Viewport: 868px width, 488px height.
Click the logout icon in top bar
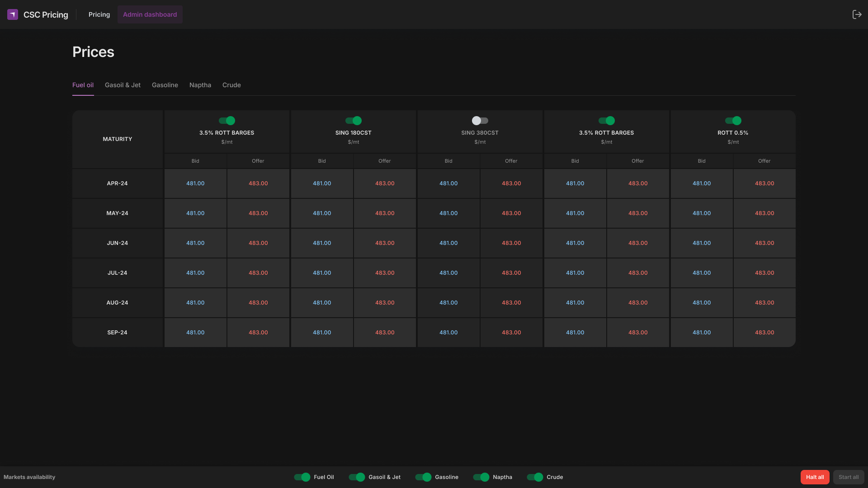[x=857, y=14]
